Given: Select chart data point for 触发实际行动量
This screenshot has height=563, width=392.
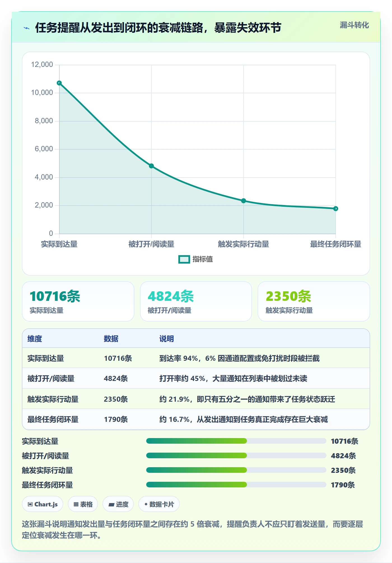Looking at the screenshot, I should [x=244, y=201].
